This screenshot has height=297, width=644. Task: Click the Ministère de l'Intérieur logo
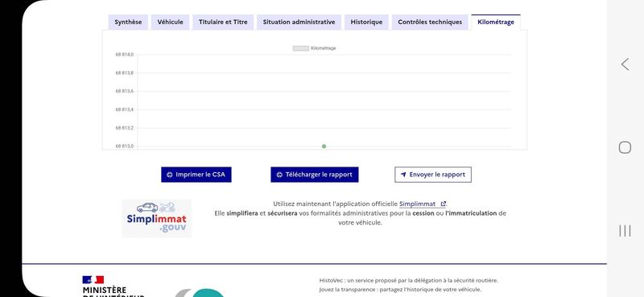click(114, 287)
